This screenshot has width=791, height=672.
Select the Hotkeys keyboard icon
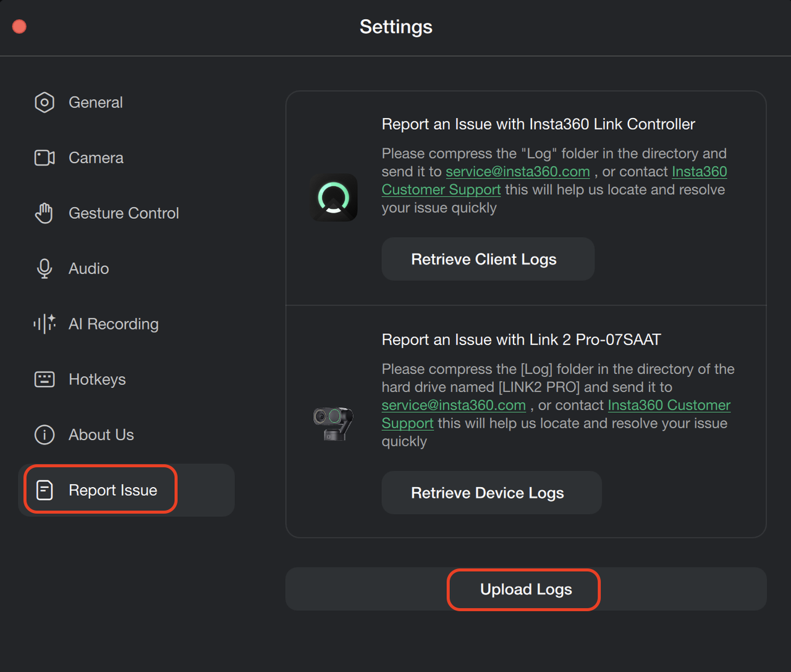pyautogui.click(x=44, y=379)
